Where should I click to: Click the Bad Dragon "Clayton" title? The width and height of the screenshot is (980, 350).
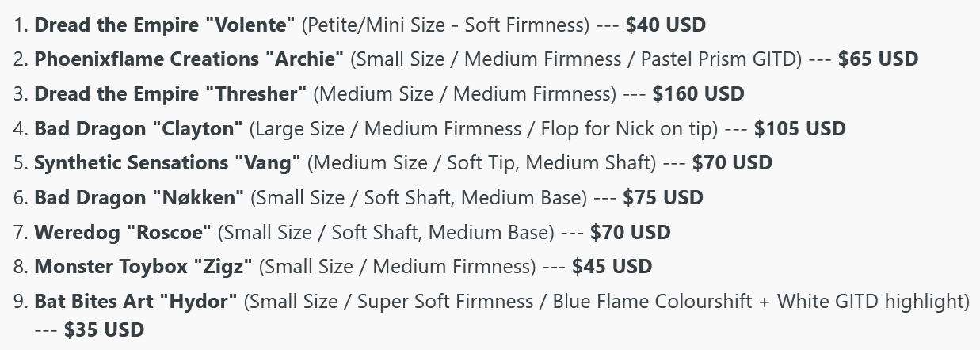click(141, 128)
